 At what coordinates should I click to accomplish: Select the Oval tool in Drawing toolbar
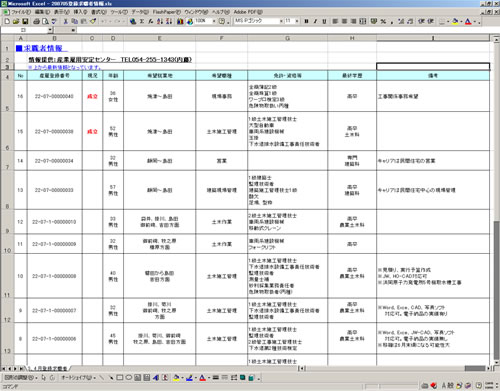(129, 378)
